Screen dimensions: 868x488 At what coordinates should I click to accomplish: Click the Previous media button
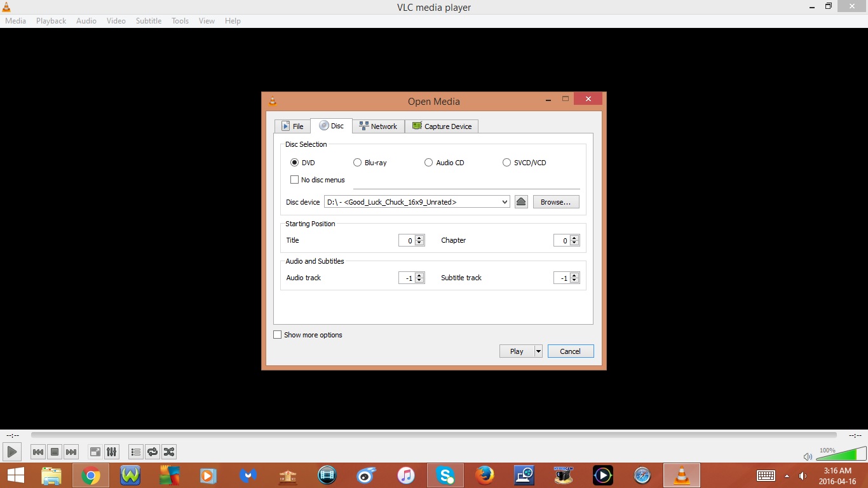click(38, 452)
